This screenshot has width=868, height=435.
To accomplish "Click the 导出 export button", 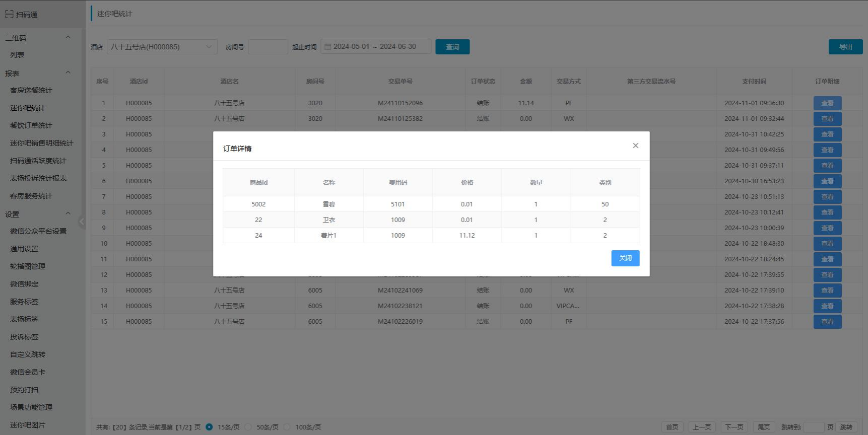I will pyautogui.click(x=845, y=47).
